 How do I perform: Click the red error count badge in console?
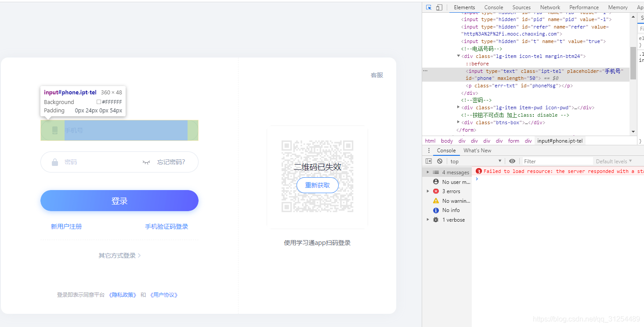click(x=479, y=171)
